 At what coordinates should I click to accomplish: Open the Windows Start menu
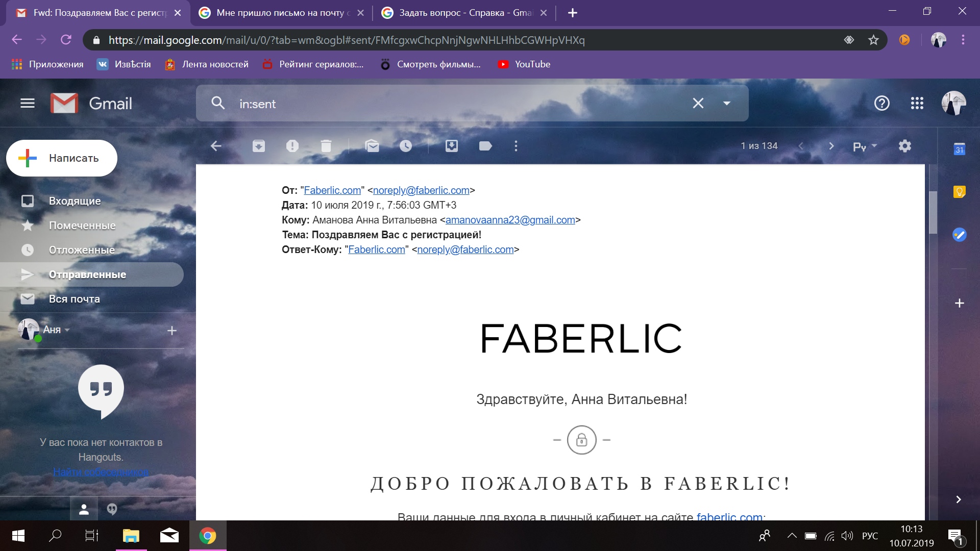click(18, 536)
